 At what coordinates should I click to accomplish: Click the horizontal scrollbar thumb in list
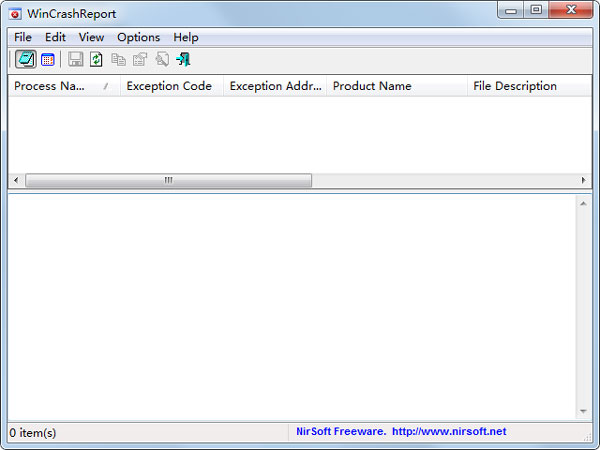(168, 181)
